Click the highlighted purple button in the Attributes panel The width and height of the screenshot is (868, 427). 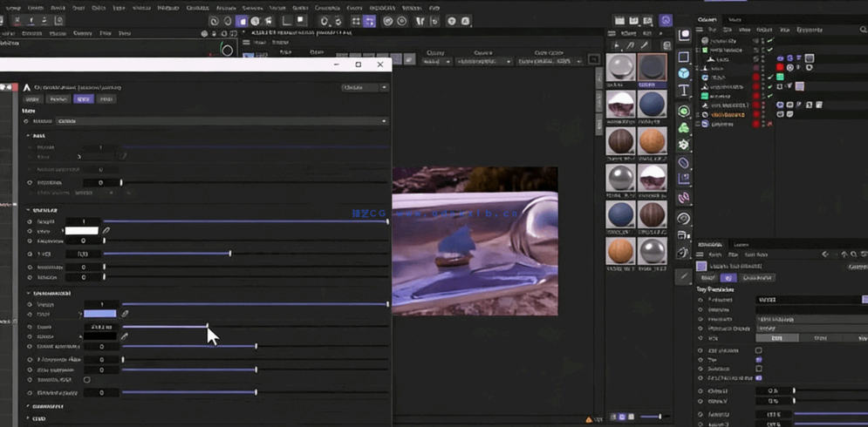pos(729,278)
